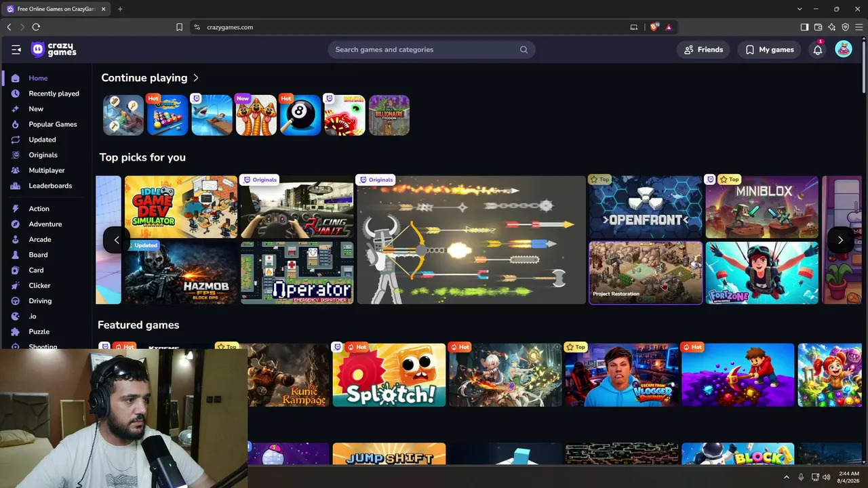Image resolution: width=868 pixels, height=488 pixels.
Task: Collapse the sidebar with the hamburger toggle
Action: pos(16,49)
